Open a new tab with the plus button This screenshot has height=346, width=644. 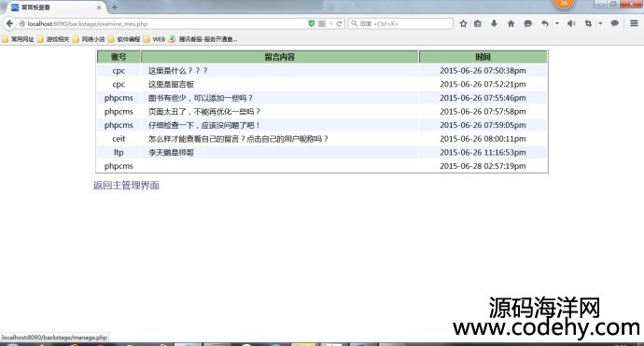point(114,7)
